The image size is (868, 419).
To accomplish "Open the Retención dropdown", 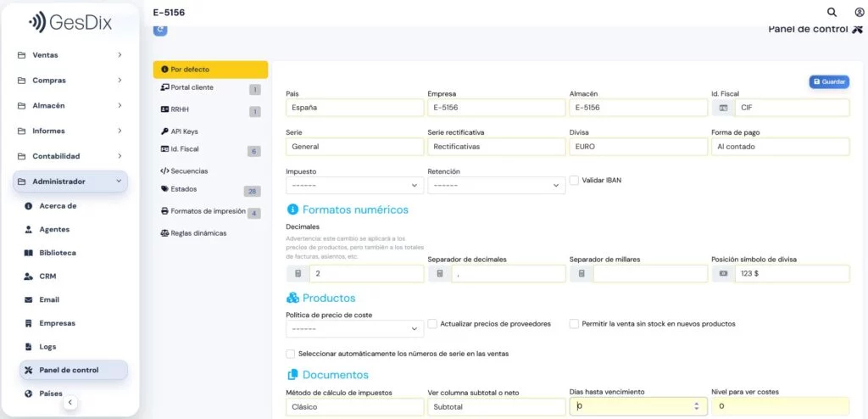I will [497, 186].
